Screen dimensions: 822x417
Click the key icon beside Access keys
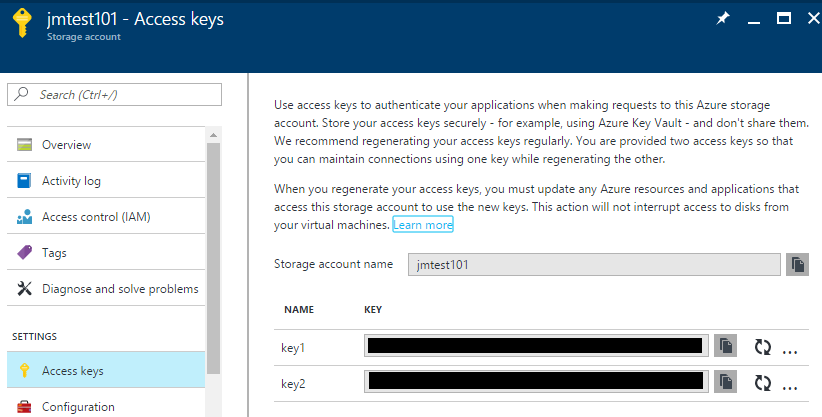point(24,370)
